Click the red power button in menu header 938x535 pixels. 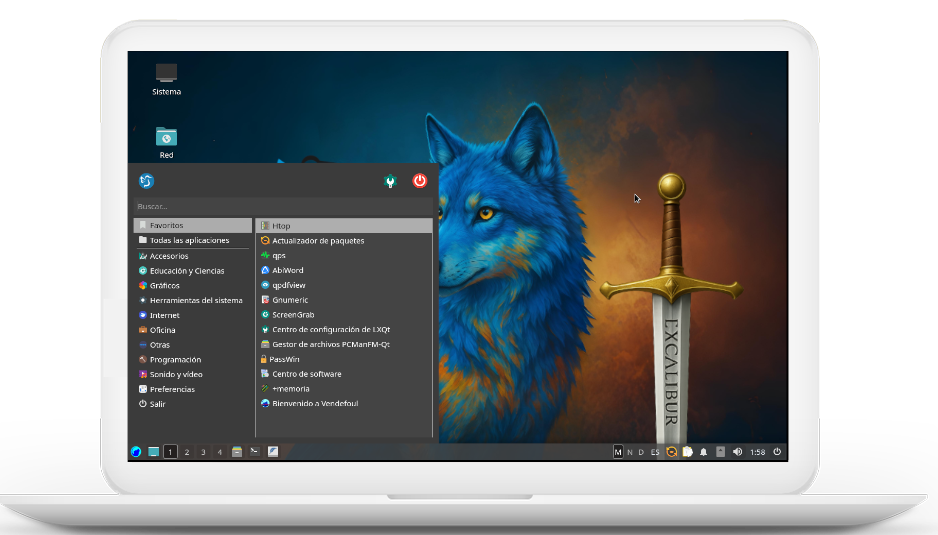point(420,181)
